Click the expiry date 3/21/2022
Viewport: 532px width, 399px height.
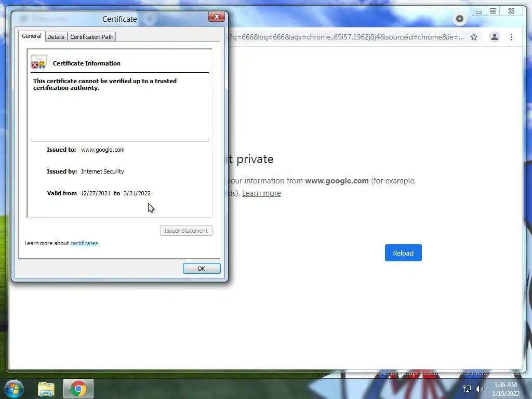(137, 193)
